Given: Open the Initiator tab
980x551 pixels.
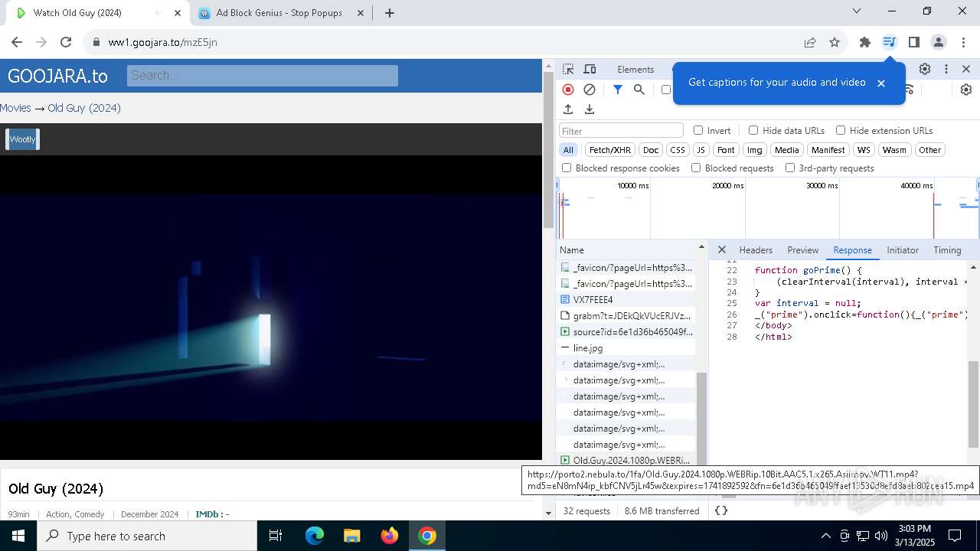Looking at the screenshot, I should (x=903, y=250).
